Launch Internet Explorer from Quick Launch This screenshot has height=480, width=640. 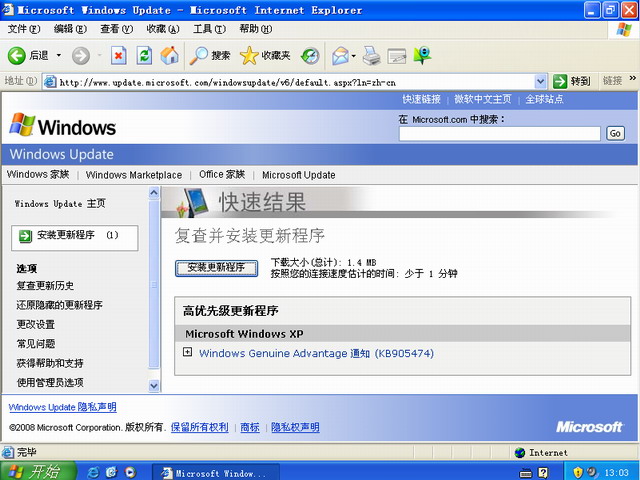coord(93,472)
